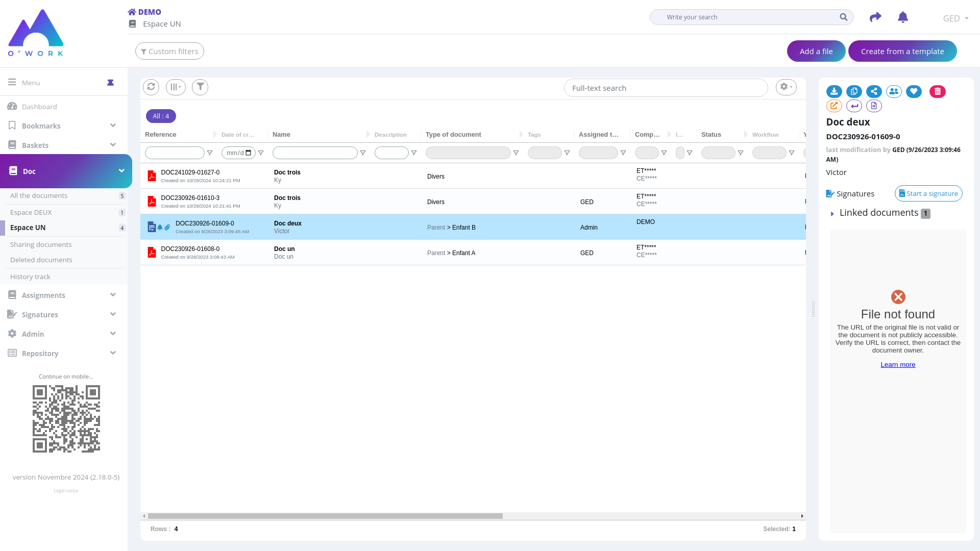
Task: Click the Full-text search field
Action: 665,88
